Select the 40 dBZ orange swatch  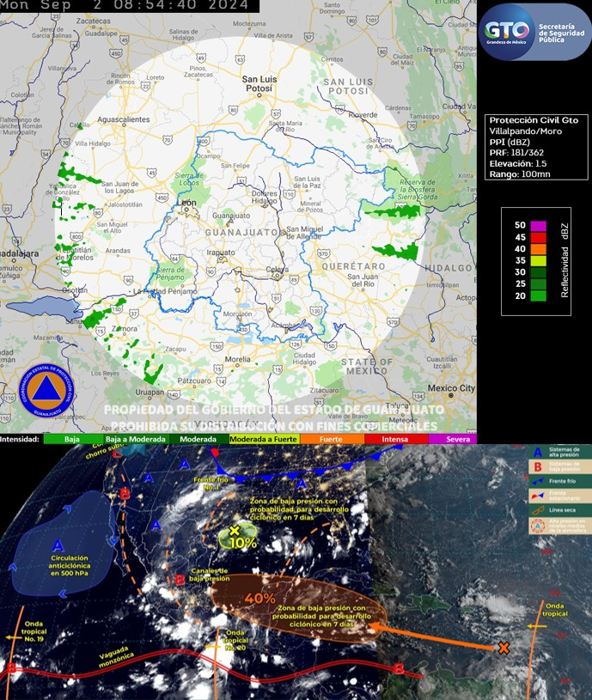pos(539,249)
